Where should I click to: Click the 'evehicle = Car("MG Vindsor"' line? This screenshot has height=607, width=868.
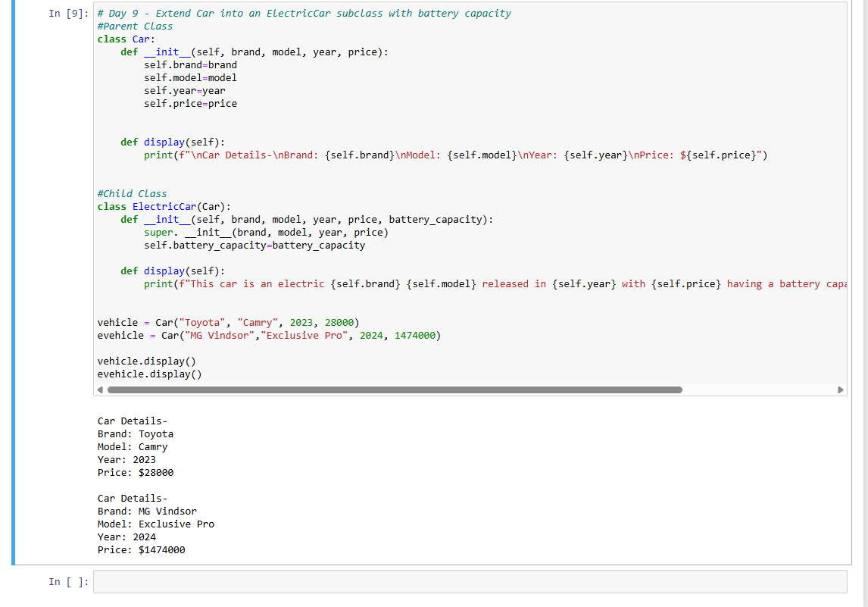[x=269, y=335]
